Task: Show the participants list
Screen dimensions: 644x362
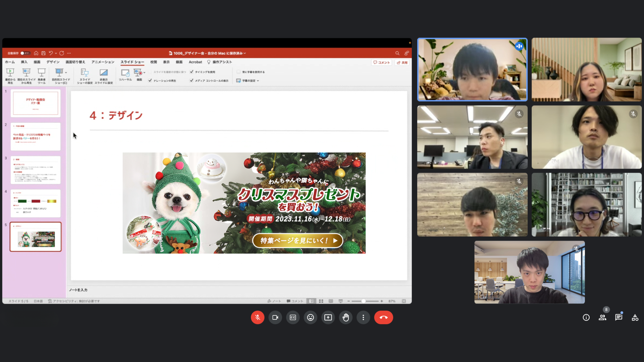Action: click(x=602, y=317)
